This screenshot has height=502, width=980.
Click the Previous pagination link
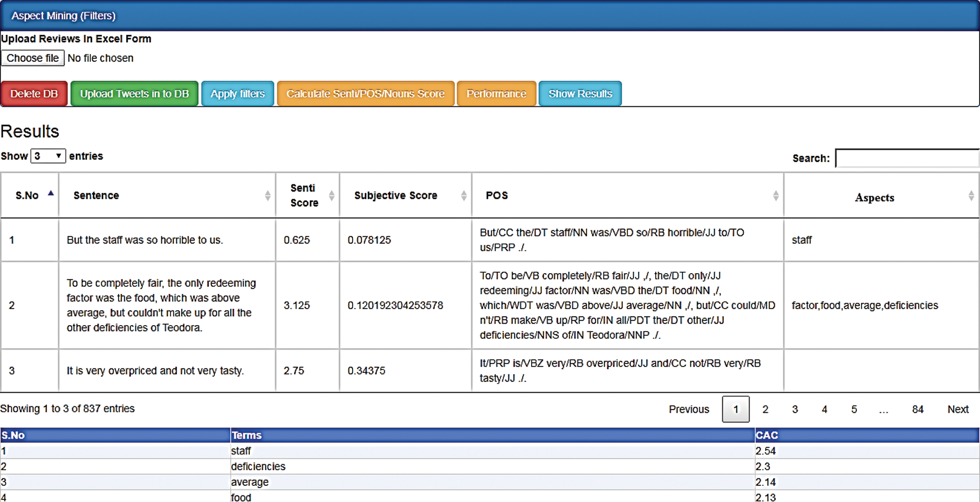coord(688,409)
